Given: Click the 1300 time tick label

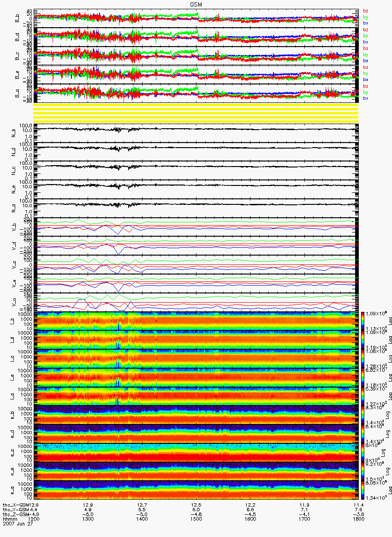Looking at the screenshot, I should pyautogui.click(x=88, y=519).
